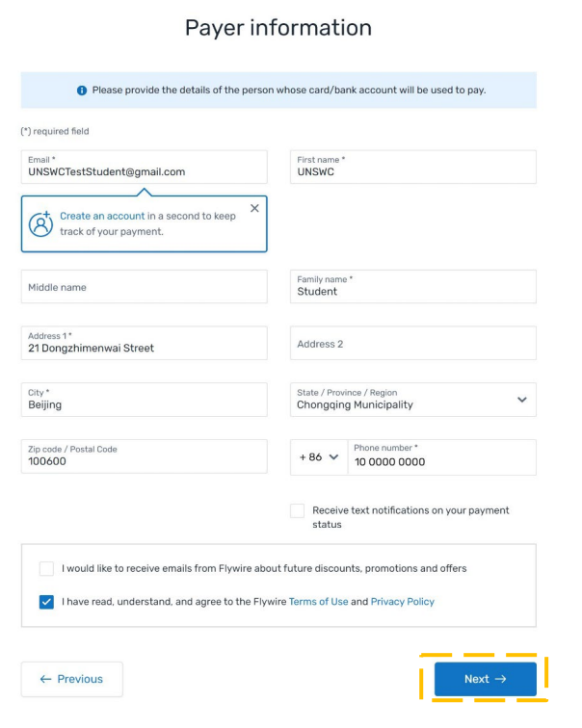The height and width of the screenshot is (728, 582).
Task: Uncheck the Terms of Use agreement checkbox
Action: pyautogui.click(x=47, y=602)
